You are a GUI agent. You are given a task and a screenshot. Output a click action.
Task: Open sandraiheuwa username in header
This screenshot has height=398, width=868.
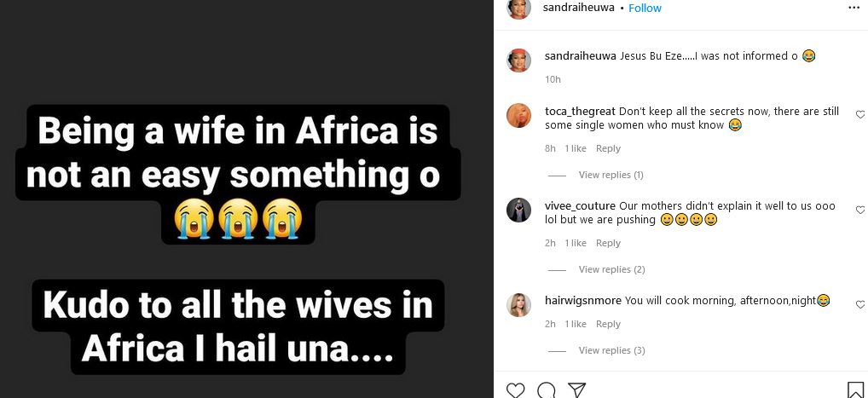580,8
